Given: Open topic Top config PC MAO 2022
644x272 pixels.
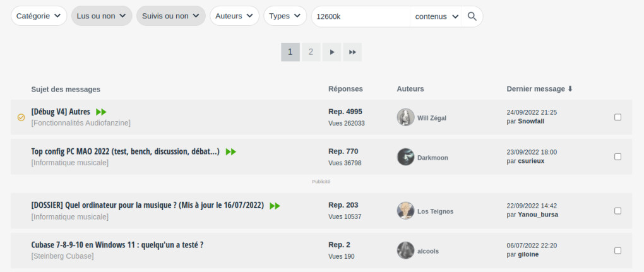Looking at the screenshot, I should pyautogui.click(x=125, y=151).
